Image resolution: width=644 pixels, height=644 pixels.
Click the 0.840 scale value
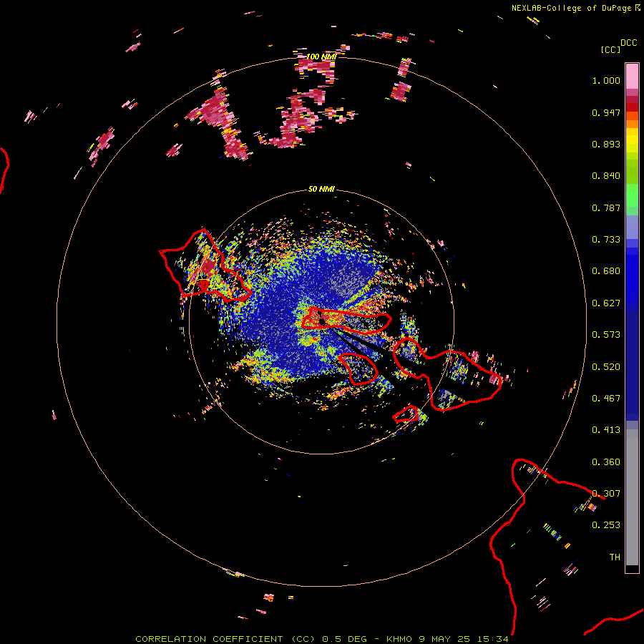pyautogui.click(x=606, y=176)
